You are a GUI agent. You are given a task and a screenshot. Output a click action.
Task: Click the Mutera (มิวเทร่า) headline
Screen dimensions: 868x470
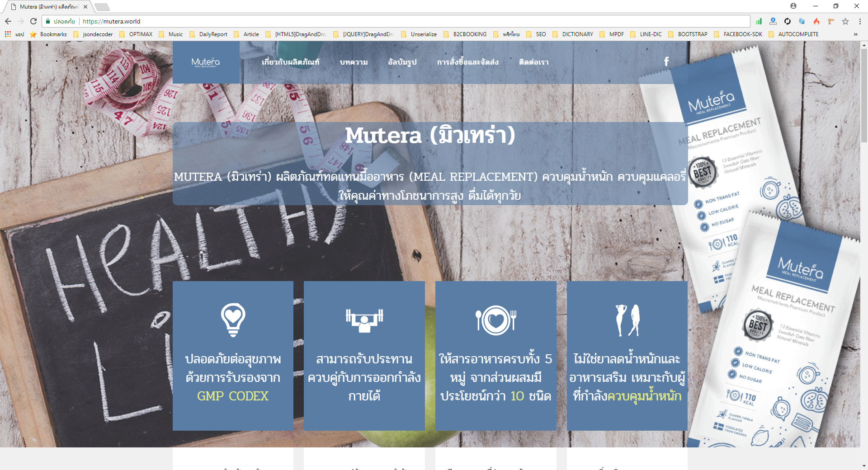430,135
